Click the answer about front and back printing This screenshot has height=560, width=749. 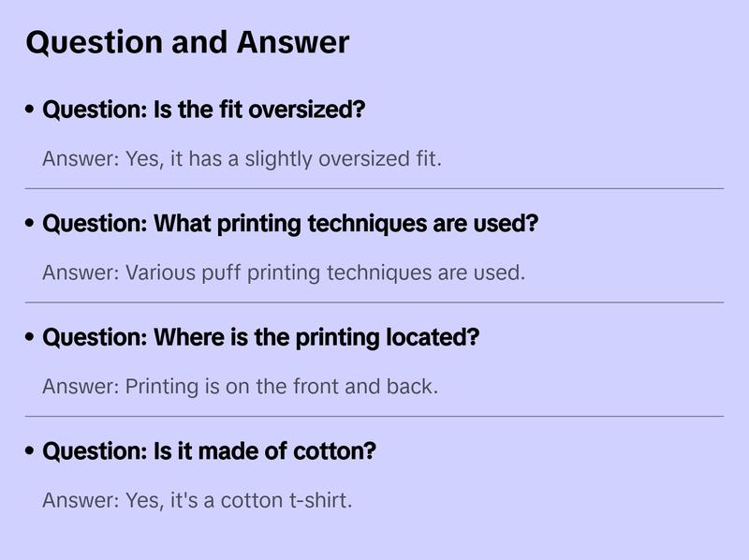click(240, 386)
